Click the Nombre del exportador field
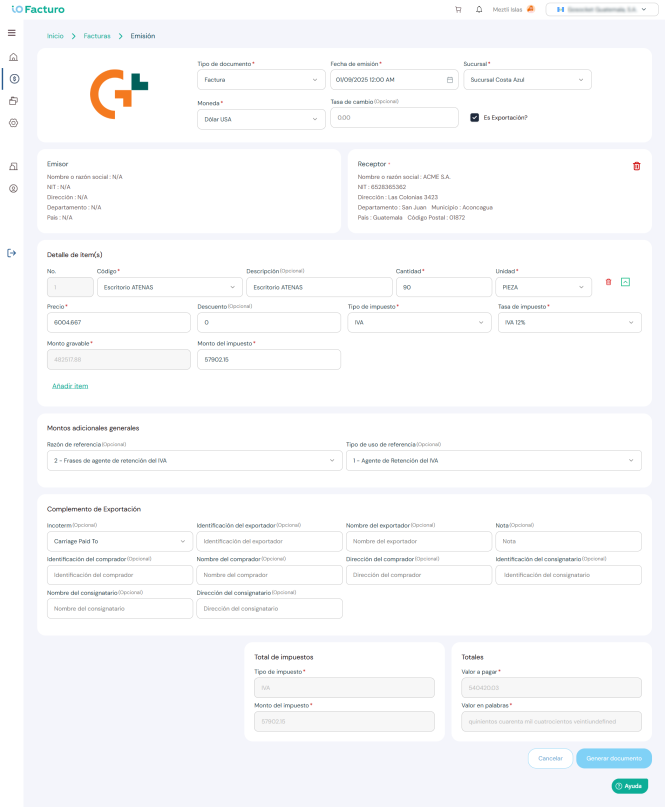 (x=419, y=541)
